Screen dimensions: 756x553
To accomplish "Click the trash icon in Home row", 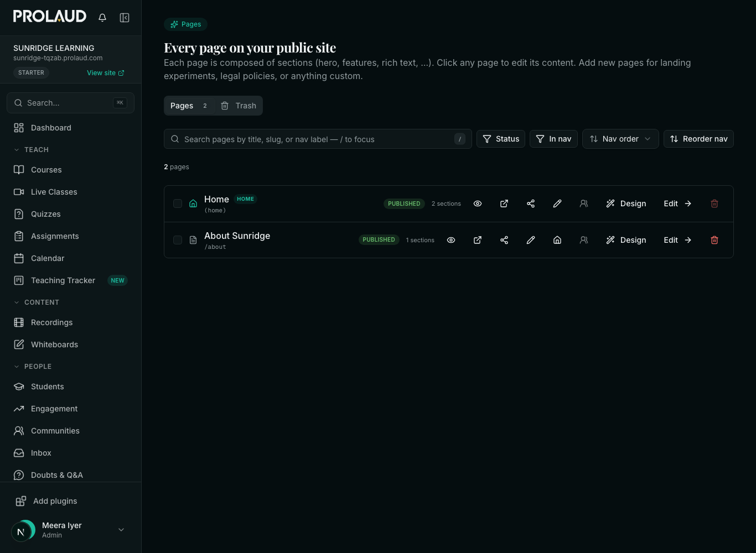I will [714, 204].
